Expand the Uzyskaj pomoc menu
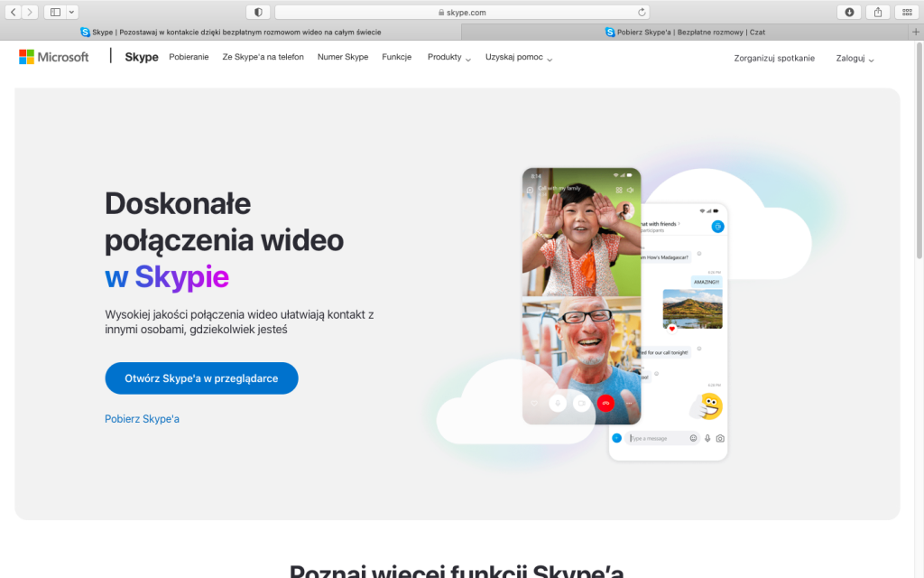The height and width of the screenshot is (578, 924). pos(519,58)
